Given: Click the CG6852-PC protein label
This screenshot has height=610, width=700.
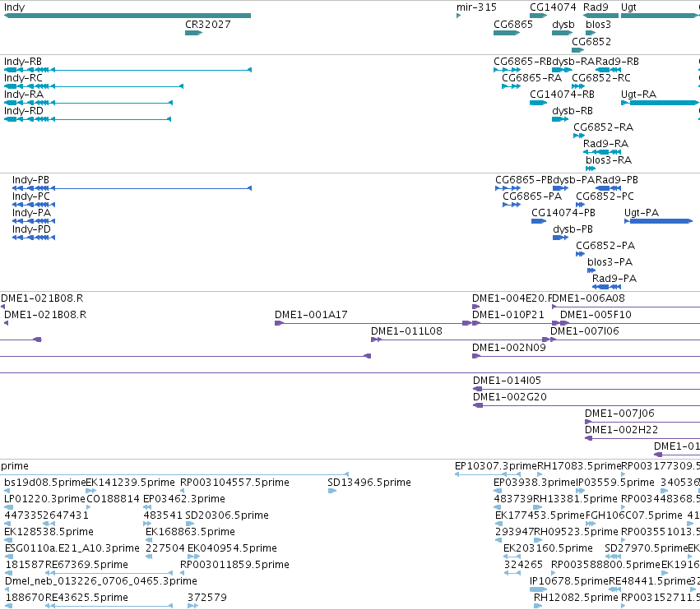Looking at the screenshot, I should click(605, 196).
